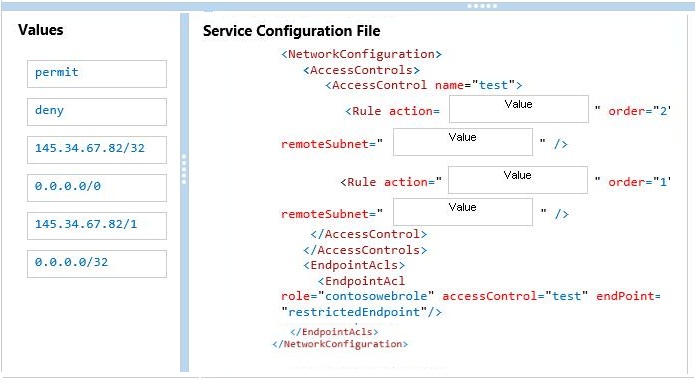Click the AccessControl name="test" line
The image size is (696, 383).
(x=424, y=85)
